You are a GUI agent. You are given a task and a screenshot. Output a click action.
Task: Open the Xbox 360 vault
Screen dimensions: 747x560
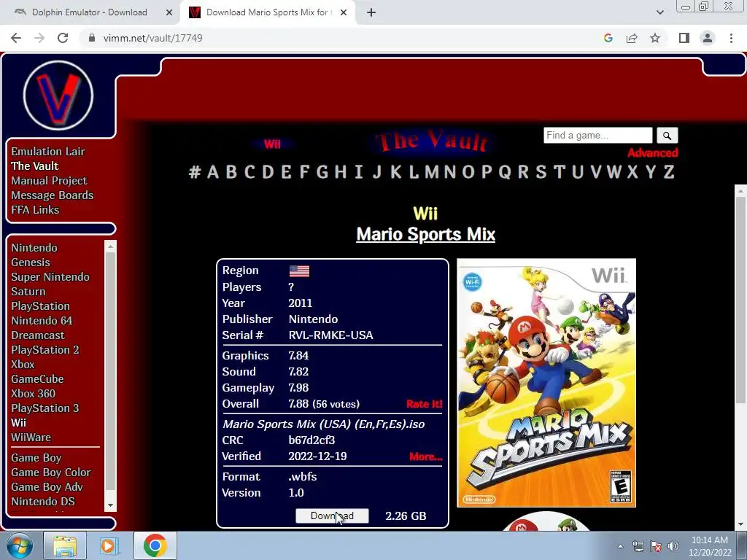[x=34, y=394]
